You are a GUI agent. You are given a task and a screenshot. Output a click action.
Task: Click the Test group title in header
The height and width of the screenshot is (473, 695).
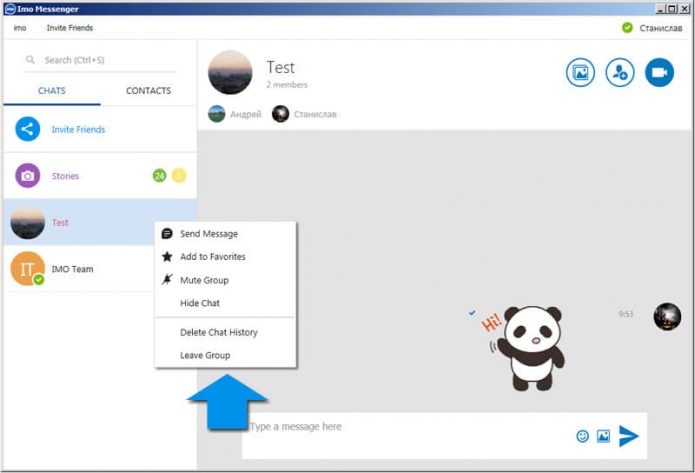click(x=281, y=67)
